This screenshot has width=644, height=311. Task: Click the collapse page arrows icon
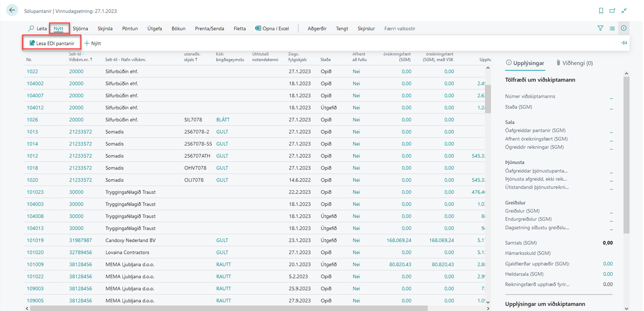click(x=624, y=11)
